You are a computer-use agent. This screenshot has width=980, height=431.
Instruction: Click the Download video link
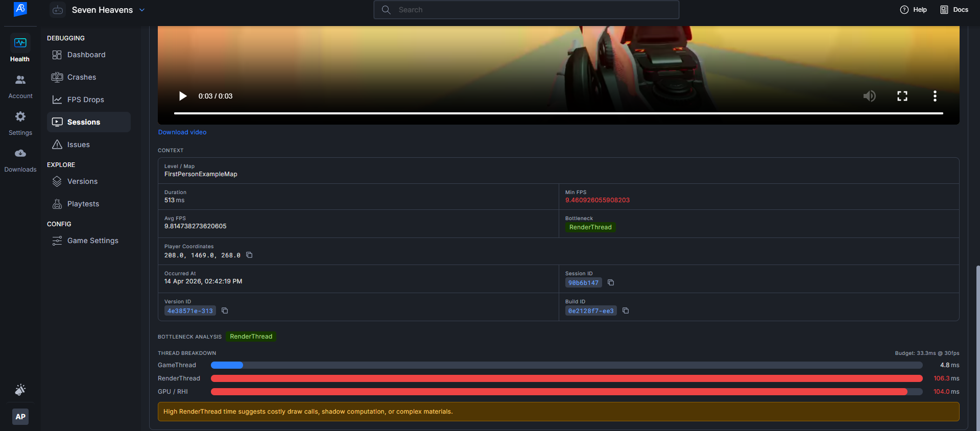[x=182, y=132]
